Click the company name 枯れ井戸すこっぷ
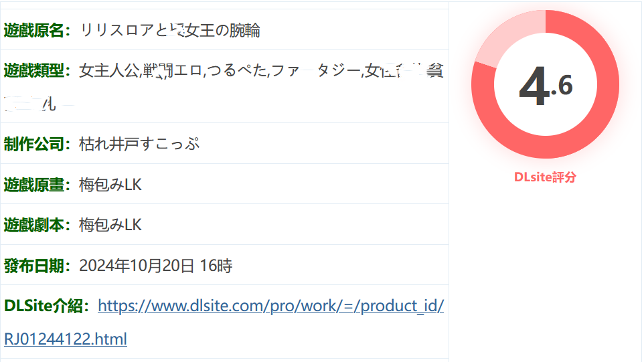 [139, 145]
